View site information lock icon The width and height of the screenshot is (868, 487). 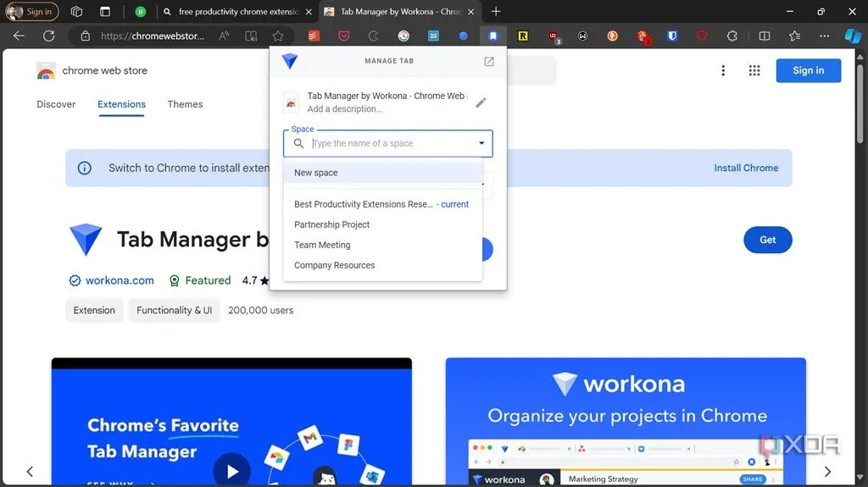coord(86,36)
